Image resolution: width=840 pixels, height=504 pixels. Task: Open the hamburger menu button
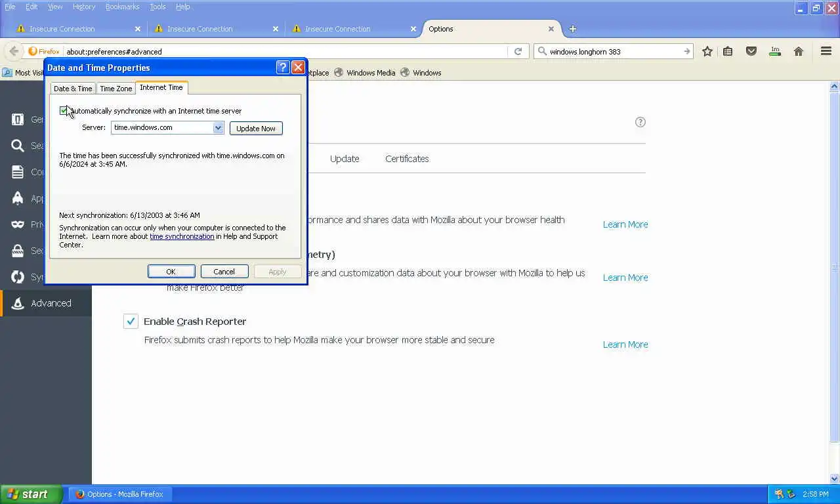(826, 51)
